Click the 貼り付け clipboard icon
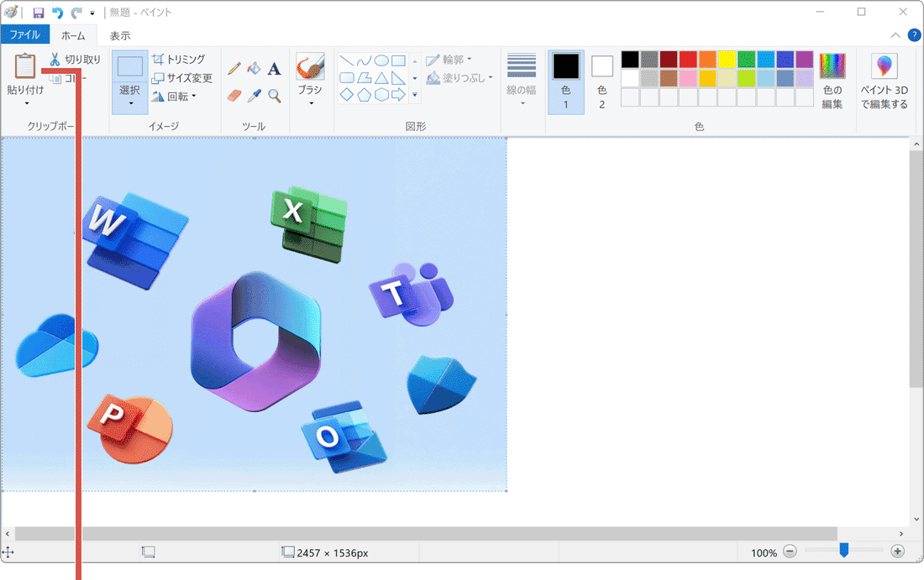This screenshot has width=924, height=580. coord(24,66)
